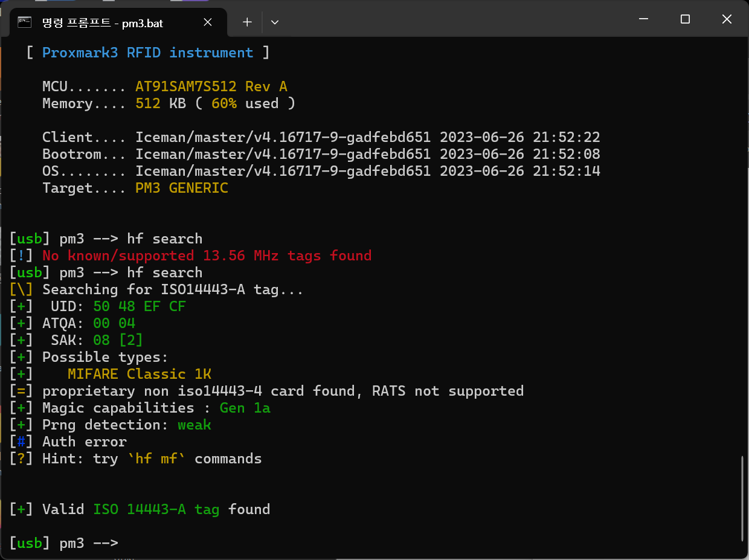The height and width of the screenshot is (560, 749).
Task: Click the Prng detection 'weak' value
Action: [194, 425]
